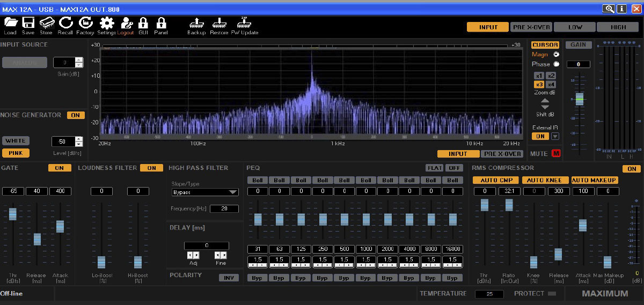Click the Delay ms value field
Viewport: 644px width, 305px height.
pos(207,246)
